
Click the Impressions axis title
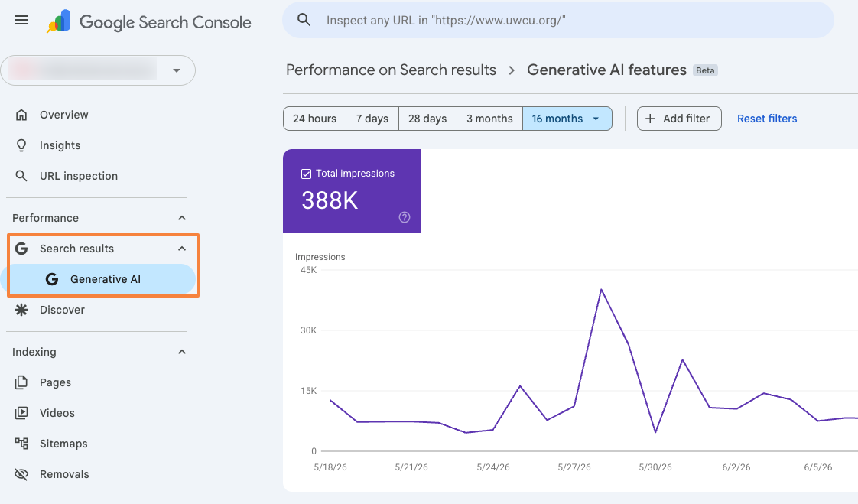(x=320, y=257)
